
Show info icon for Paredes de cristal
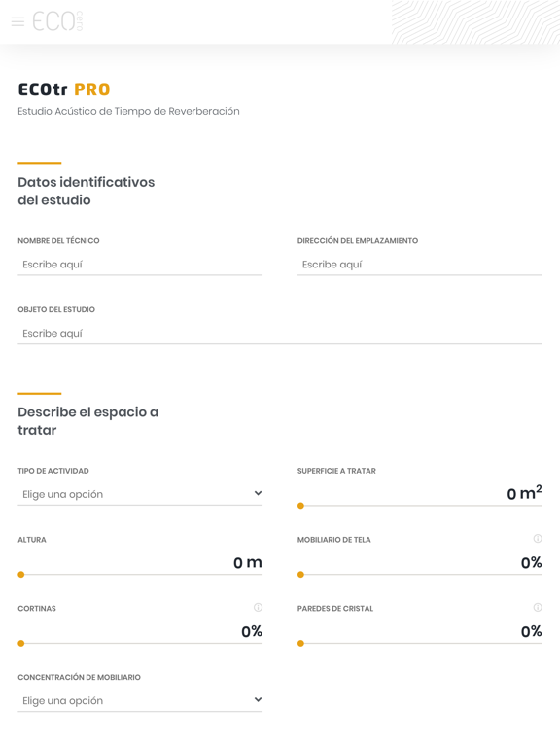tap(538, 607)
